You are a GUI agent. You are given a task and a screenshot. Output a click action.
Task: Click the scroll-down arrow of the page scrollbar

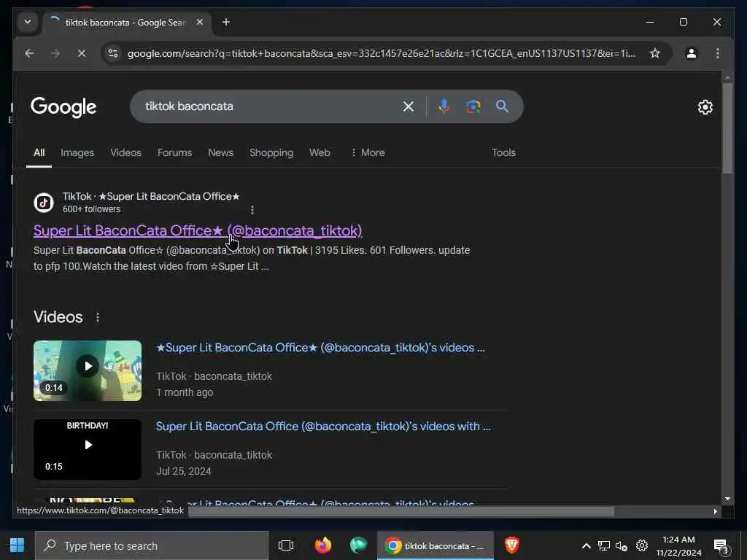click(727, 499)
